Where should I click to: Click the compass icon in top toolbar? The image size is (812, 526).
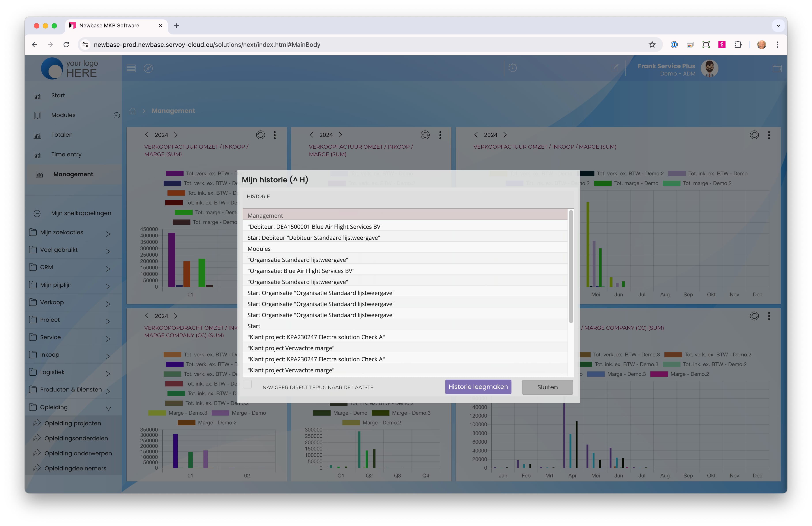pos(148,68)
